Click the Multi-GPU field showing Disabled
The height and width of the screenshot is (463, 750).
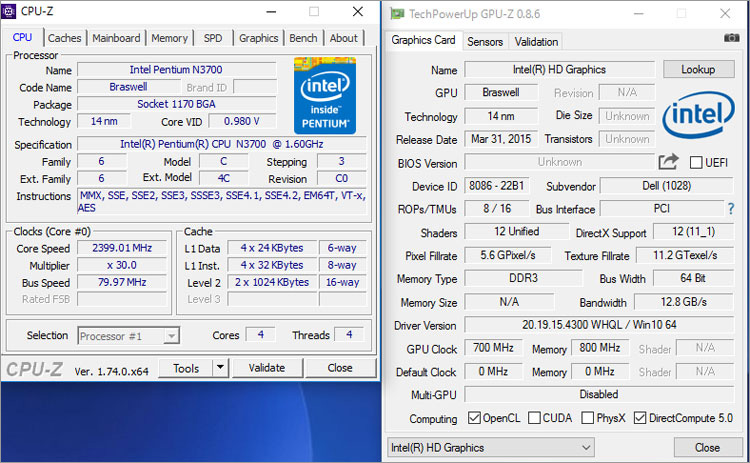coord(599,394)
